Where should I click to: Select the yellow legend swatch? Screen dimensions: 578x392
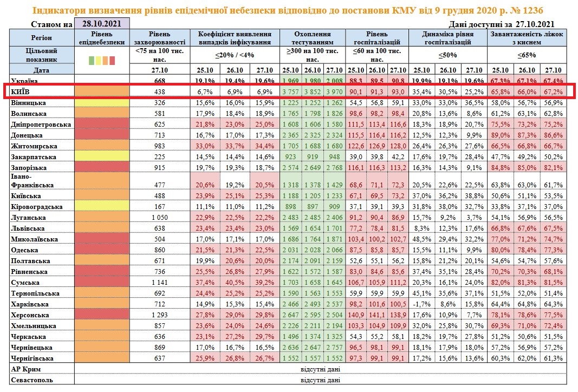[x=98, y=60]
